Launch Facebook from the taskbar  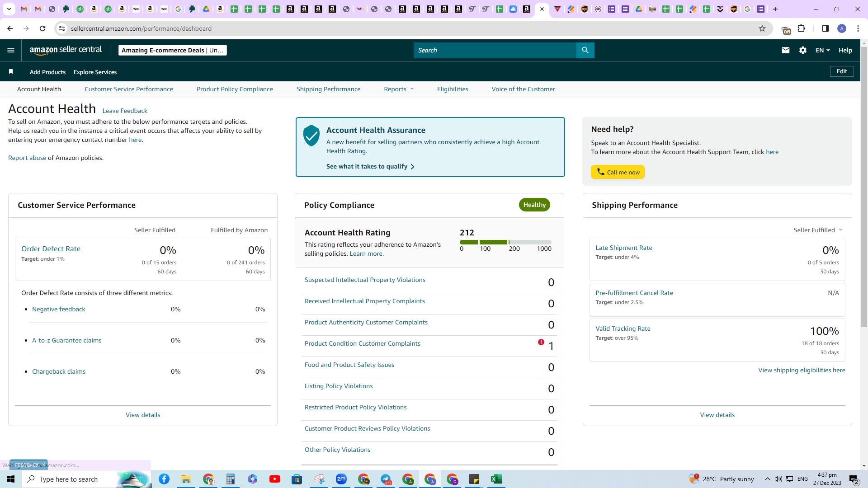pyautogui.click(x=164, y=479)
